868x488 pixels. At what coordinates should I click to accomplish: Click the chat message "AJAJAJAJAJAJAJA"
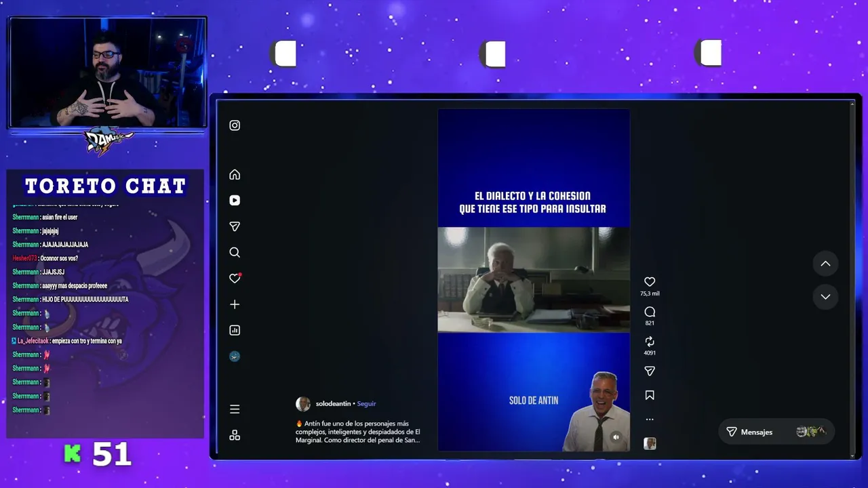(65, 245)
